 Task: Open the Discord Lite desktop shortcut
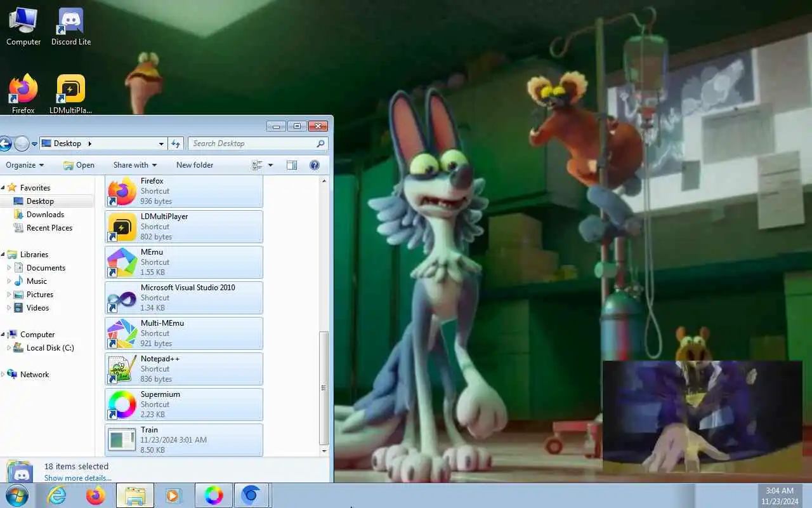point(71,26)
